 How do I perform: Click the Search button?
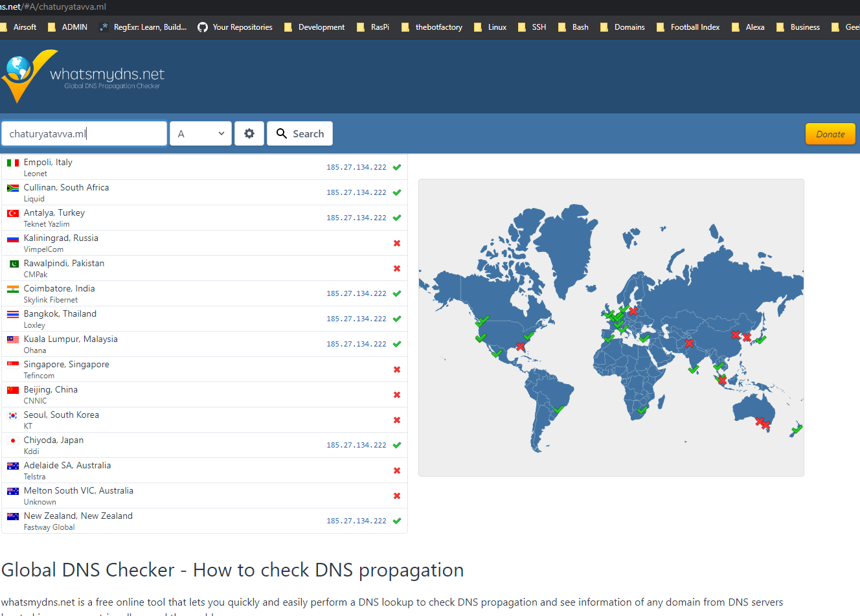(x=300, y=133)
